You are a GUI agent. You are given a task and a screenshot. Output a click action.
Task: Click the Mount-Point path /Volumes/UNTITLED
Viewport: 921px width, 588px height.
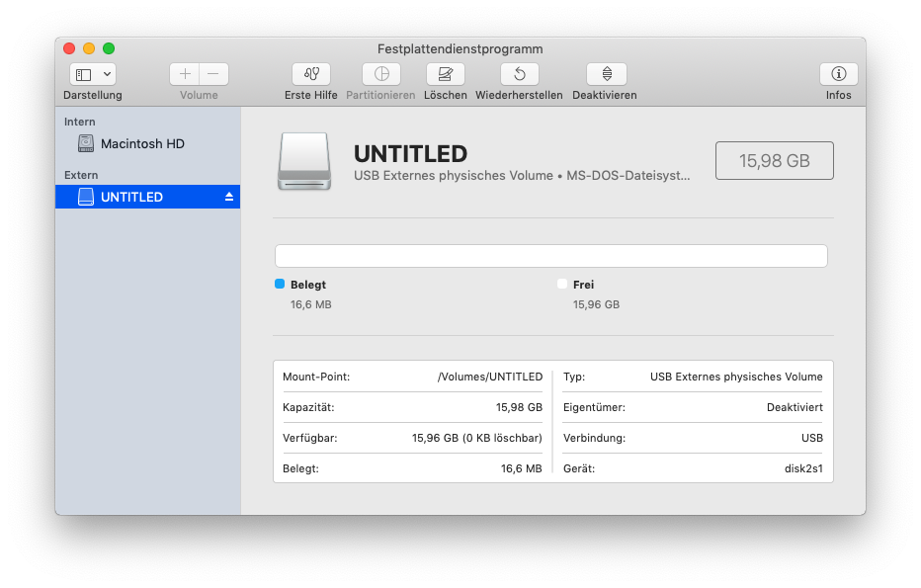[x=489, y=377]
